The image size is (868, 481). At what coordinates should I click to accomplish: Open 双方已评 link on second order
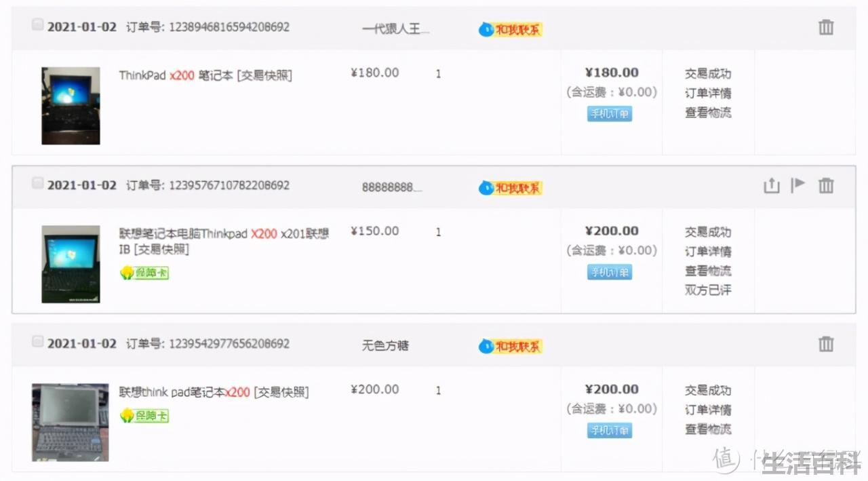click(708, 290)
